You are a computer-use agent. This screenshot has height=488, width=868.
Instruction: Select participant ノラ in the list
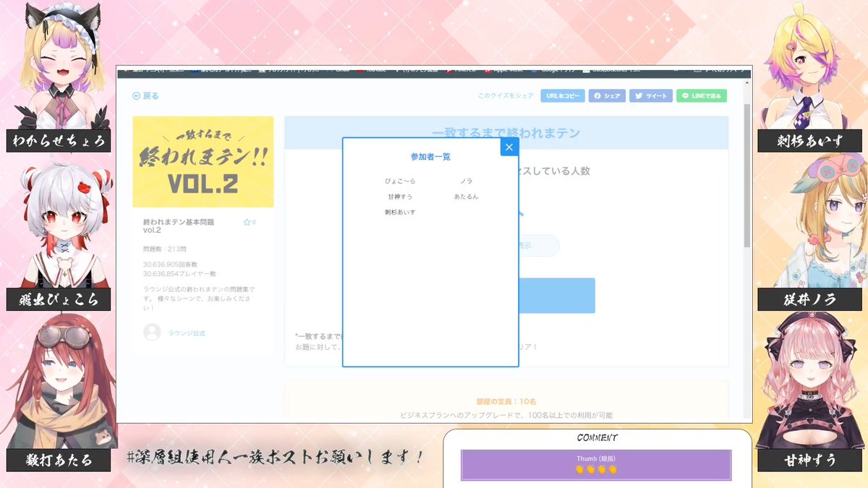pyautogui.click(x=467, y=181)
